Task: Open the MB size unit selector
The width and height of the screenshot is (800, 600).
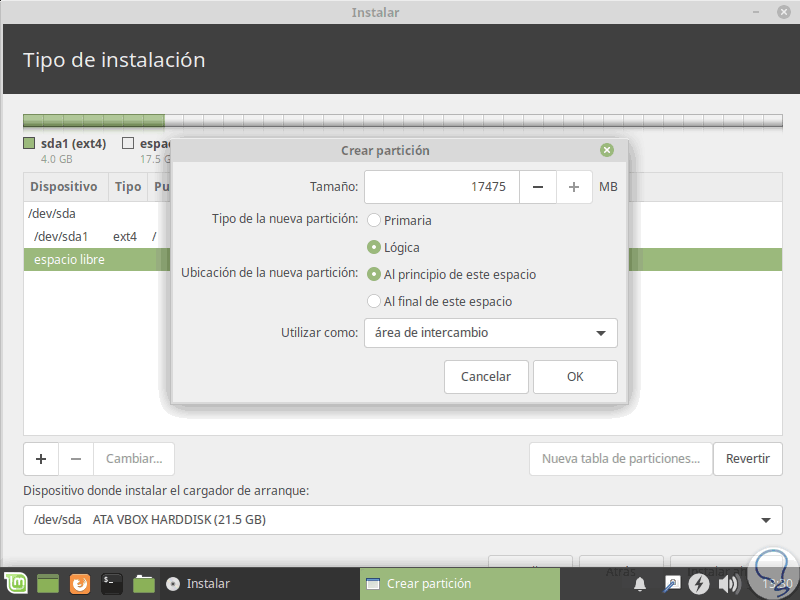Action: 608,186
